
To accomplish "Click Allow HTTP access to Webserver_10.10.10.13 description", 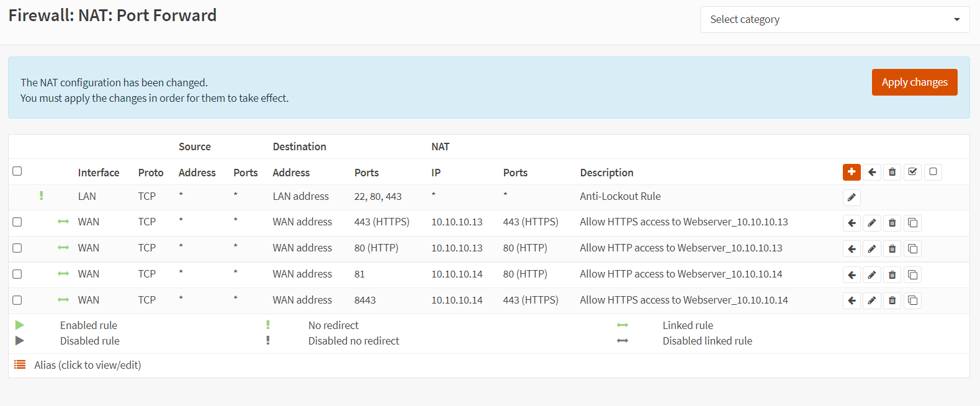I will click(x=681, y=248).
